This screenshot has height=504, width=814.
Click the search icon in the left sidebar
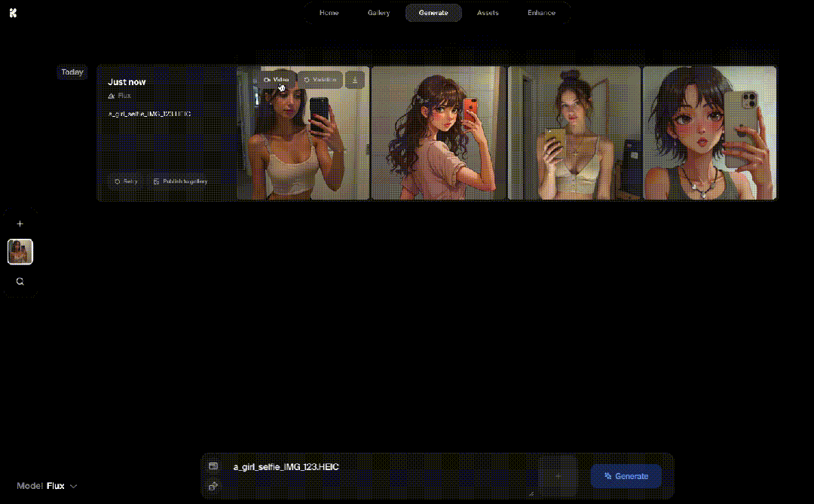[x=20, y=281]
